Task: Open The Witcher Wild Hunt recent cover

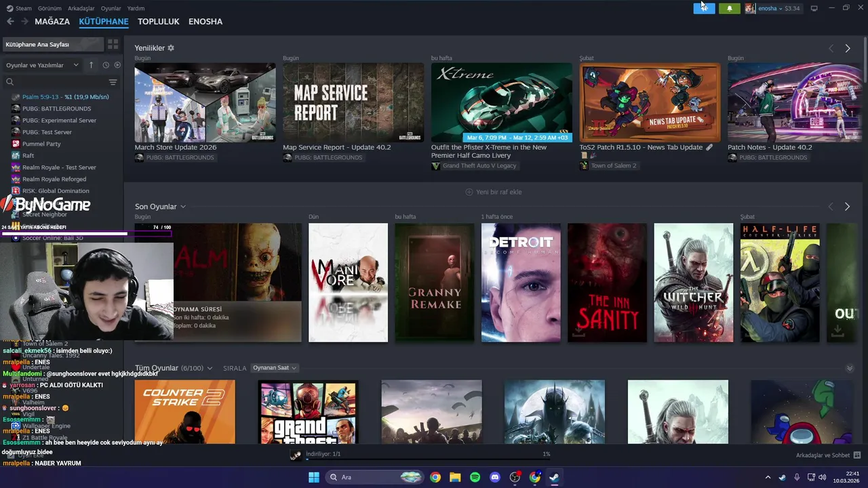Action: 694,283
